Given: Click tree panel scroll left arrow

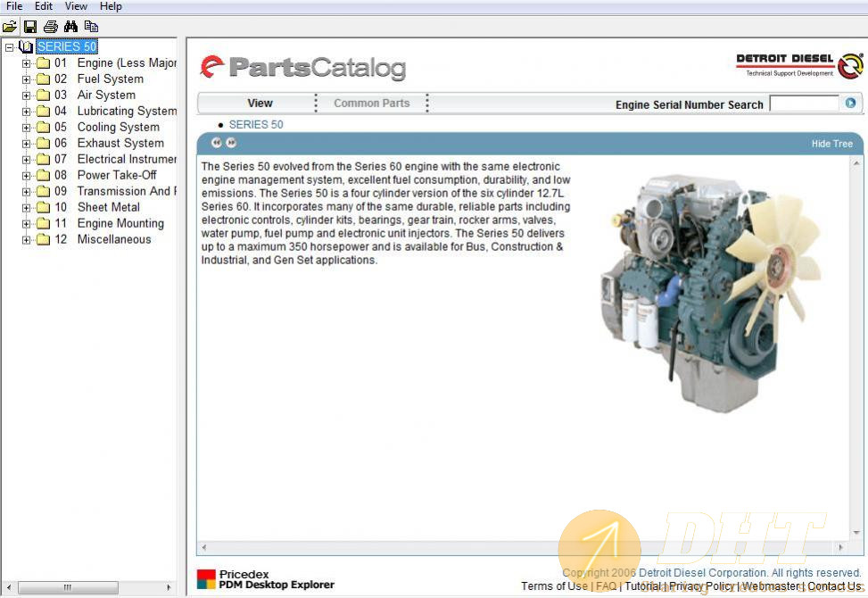Looking at the screenshot, I should coord(8,587).
